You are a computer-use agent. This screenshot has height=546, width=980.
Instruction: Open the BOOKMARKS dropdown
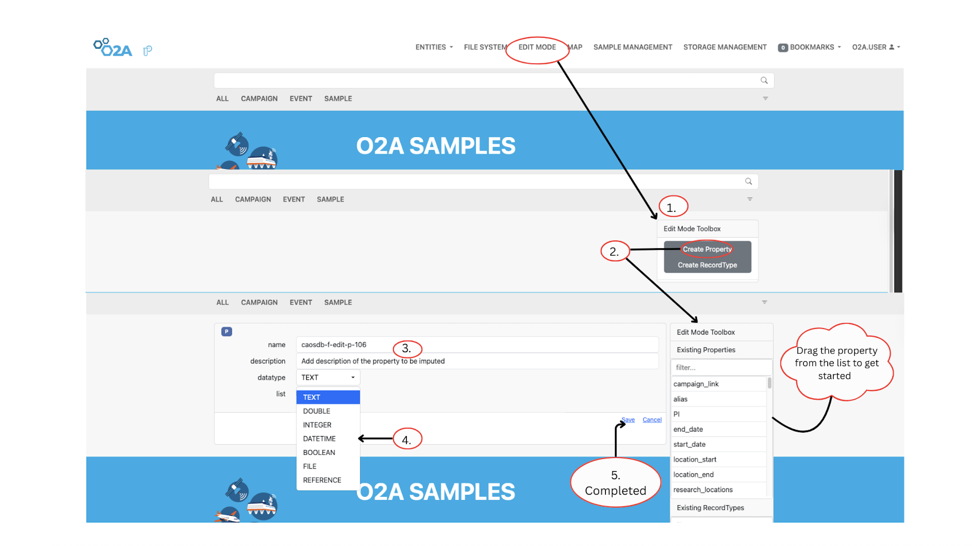point(815,47)
